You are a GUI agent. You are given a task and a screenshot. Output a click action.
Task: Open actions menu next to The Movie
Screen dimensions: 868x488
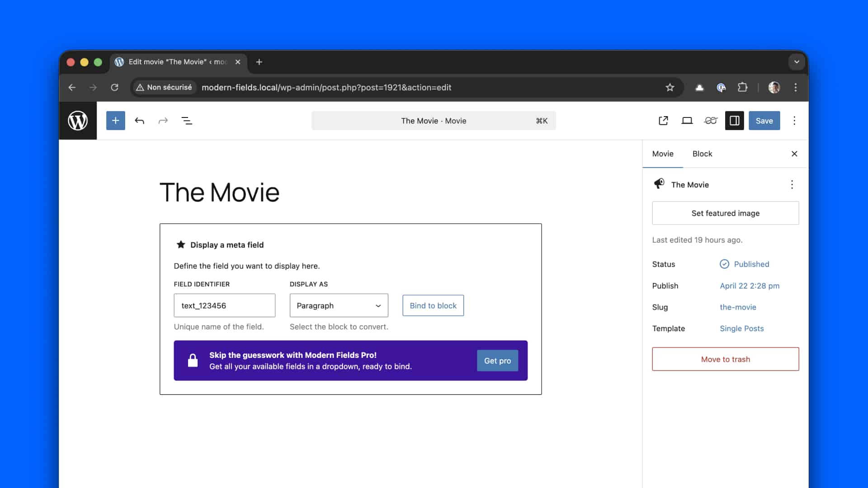792,184
